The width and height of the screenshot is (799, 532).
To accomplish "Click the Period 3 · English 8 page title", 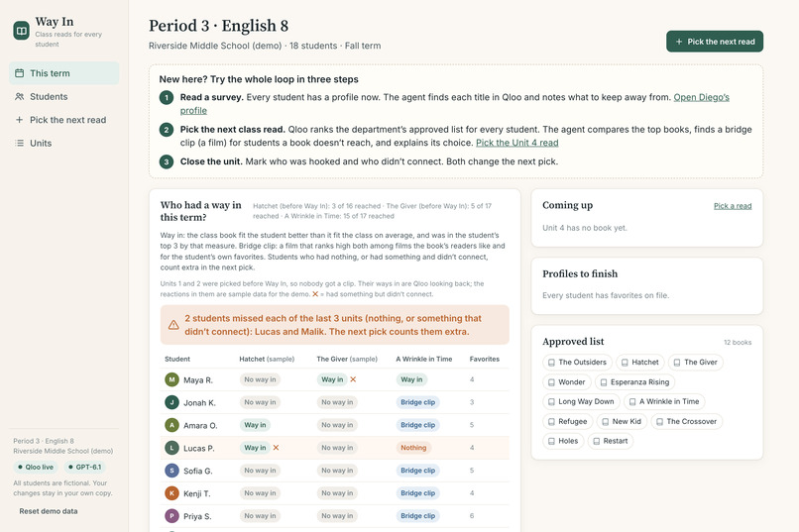I will (x=219, y=26).
